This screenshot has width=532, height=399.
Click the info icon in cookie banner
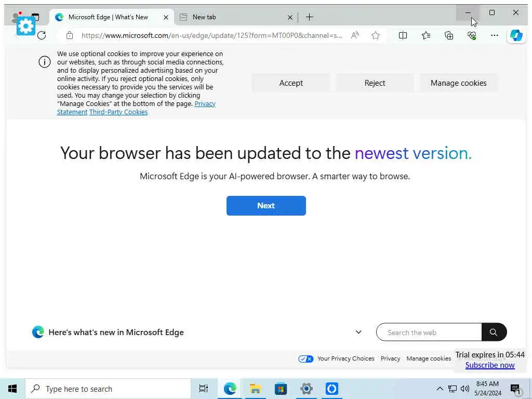coord(45,62)
